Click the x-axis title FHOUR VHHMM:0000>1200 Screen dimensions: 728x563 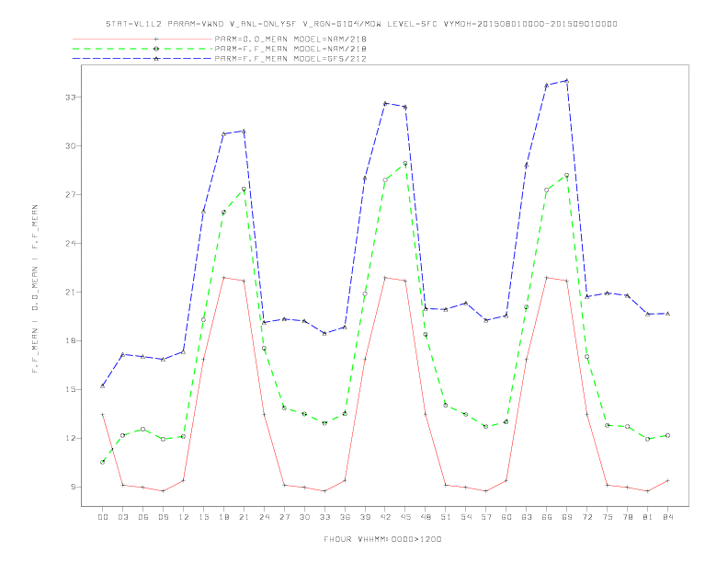tap(382, 539)
